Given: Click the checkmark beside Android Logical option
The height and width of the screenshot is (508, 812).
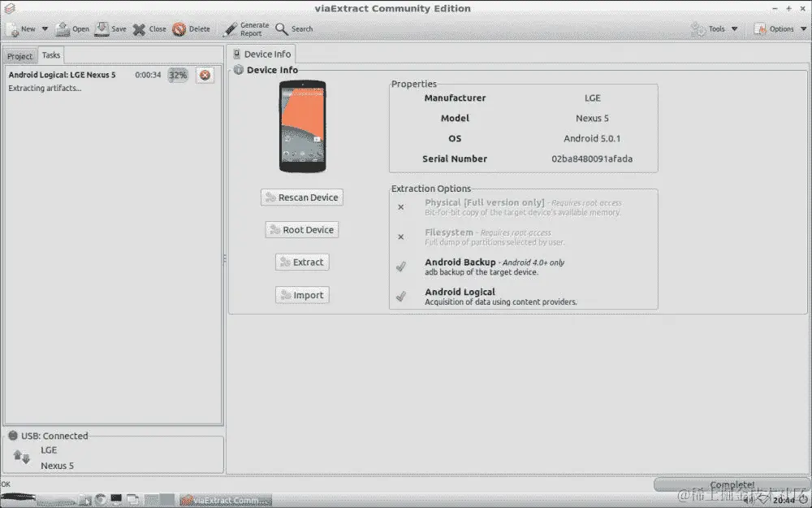Looking at the screenshot, I should 401,297.
